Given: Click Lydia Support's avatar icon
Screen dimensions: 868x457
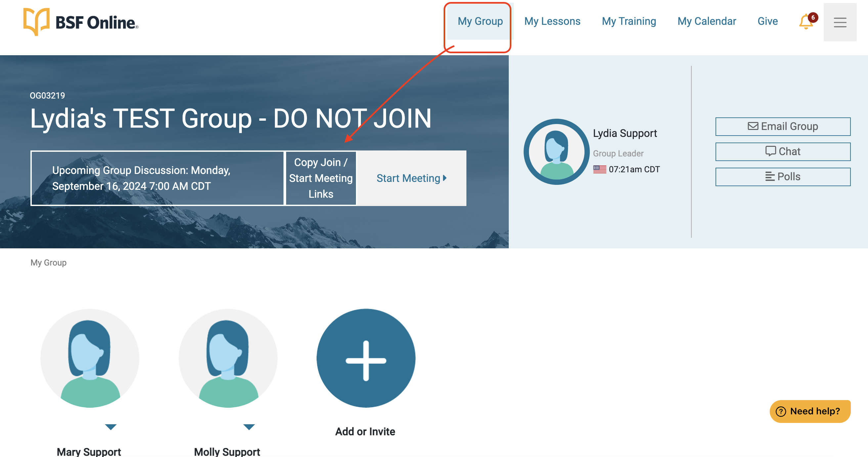Looking at the screenshot, I should 556,151.
